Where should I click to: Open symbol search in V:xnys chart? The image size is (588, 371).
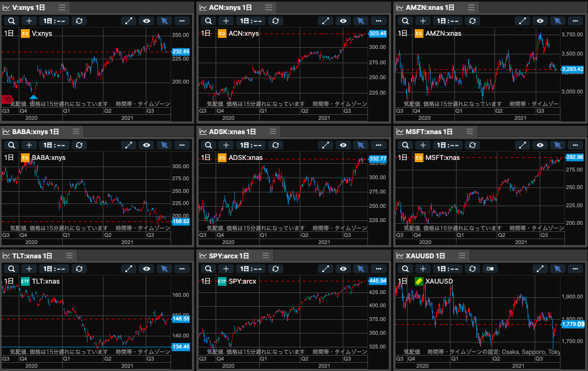[12, 21]
